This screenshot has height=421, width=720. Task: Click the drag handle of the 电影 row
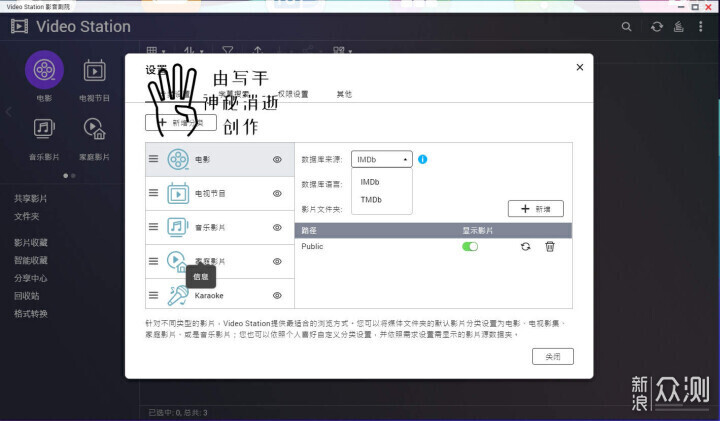click(x=153, y=159)
